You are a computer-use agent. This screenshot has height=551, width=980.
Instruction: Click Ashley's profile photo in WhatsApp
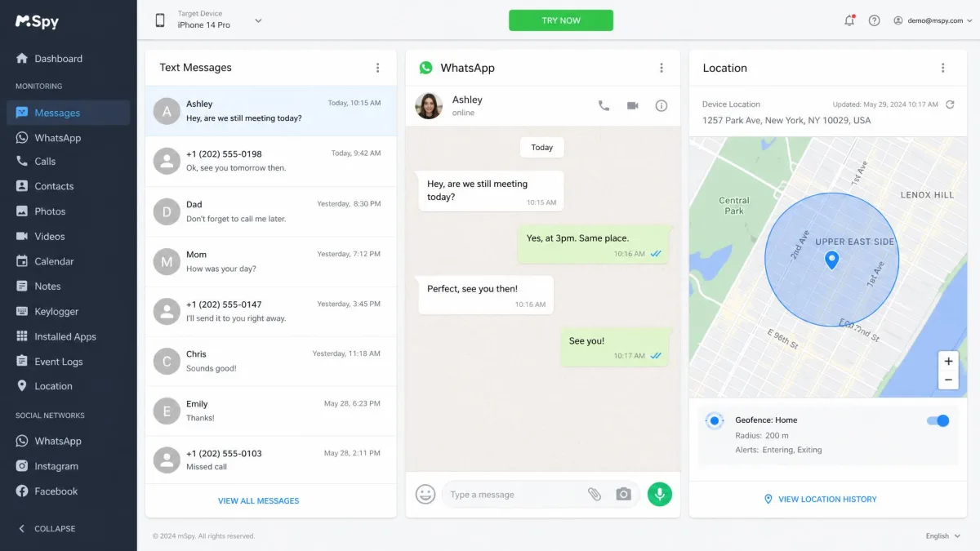pos(429,105)
